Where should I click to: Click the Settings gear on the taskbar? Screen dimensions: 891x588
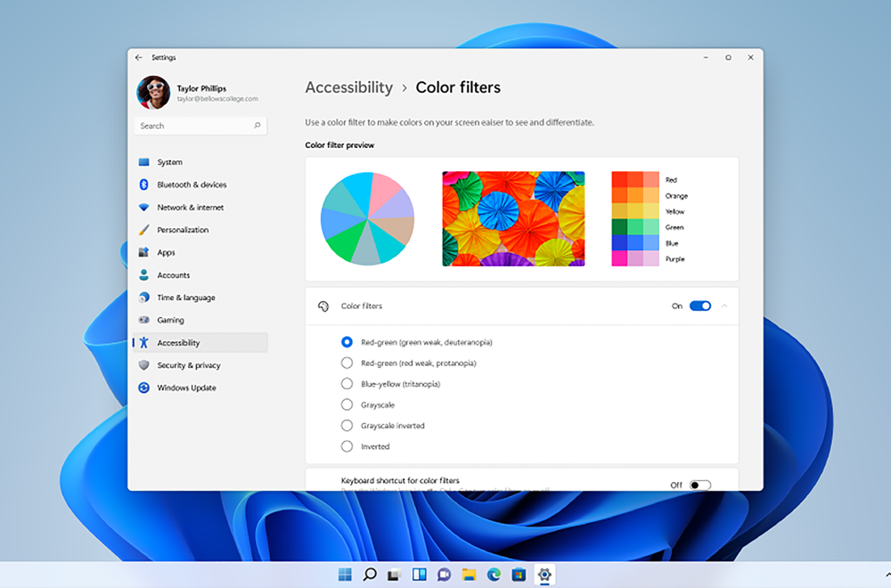[x=544, y=575]
